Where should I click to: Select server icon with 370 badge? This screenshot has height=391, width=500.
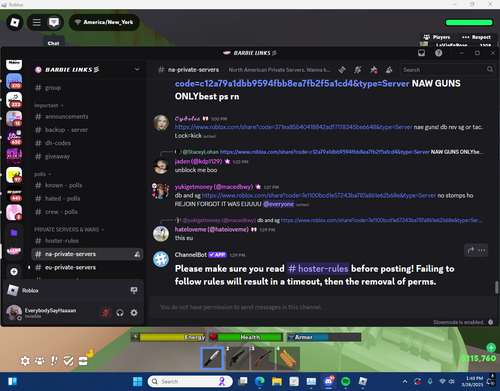click(14, 81)
